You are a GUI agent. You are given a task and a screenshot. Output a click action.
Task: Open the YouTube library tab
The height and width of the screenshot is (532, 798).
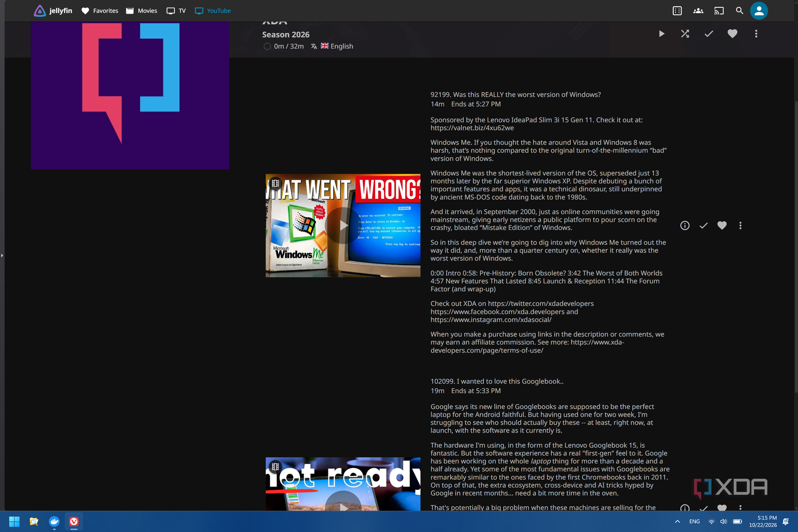point(213,11)
